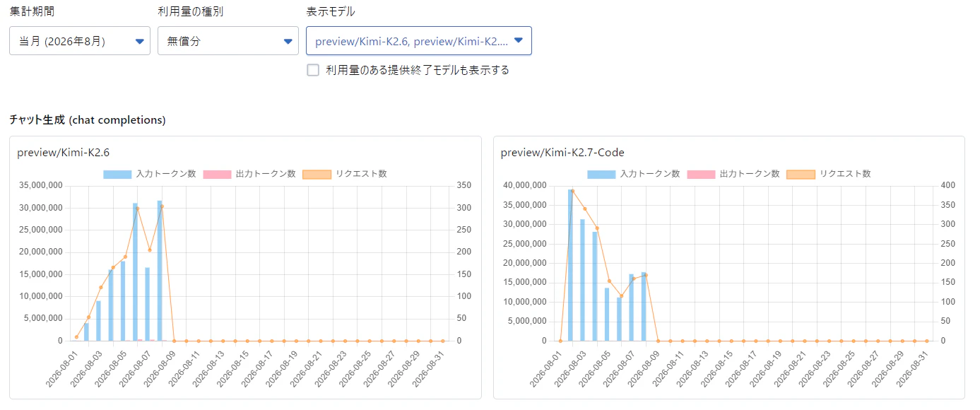980x410 pixels.
Task: Toggle 入力トークン数 legend in Kimi-K2.6 chart
Action: pyautogui.click(x=150, y=174)
